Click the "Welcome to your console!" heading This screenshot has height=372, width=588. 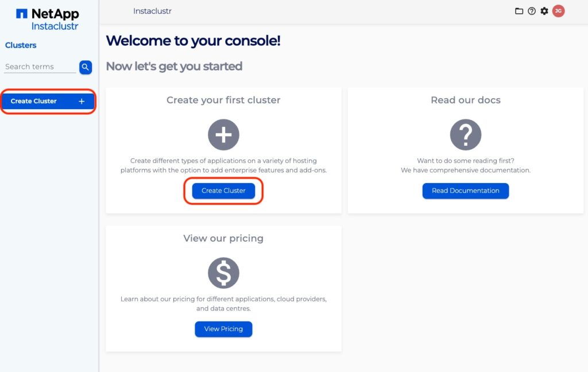click(x=193, y=41)
